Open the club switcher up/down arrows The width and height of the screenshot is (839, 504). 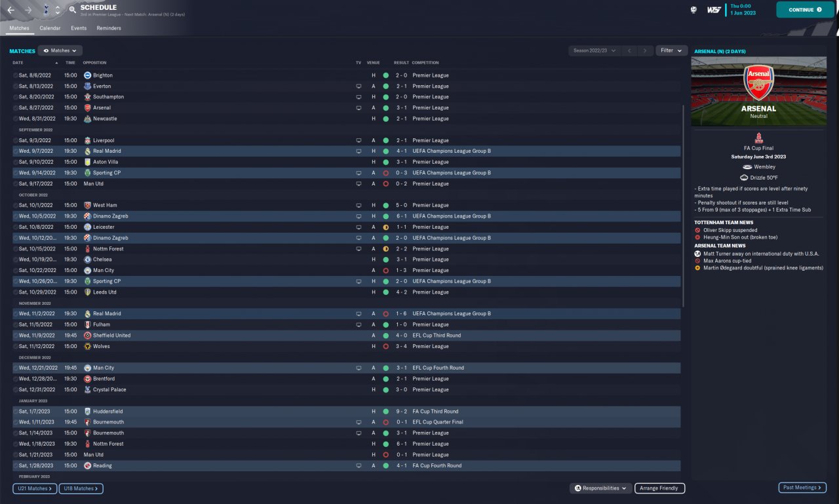click(x=58, y=10)
